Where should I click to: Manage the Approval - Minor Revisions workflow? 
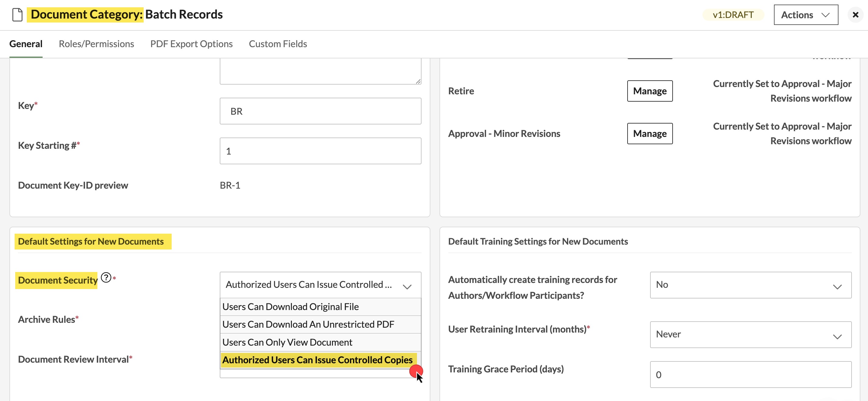point(650,134)
